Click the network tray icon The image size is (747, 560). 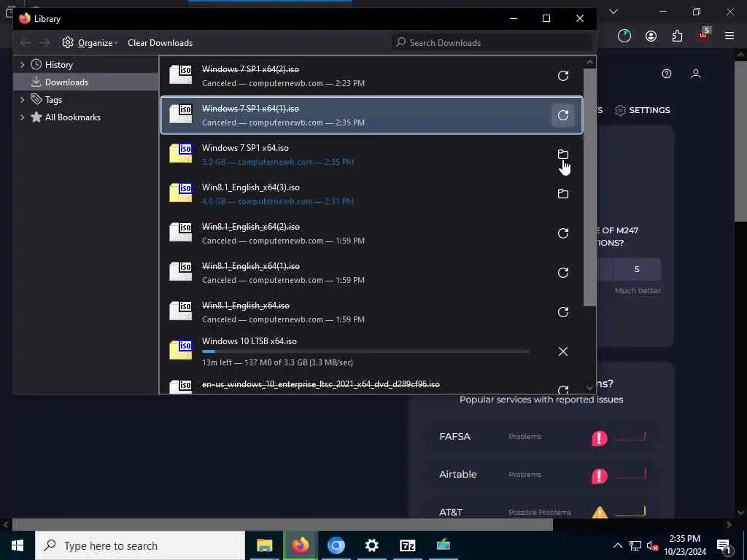click(635, 545)
